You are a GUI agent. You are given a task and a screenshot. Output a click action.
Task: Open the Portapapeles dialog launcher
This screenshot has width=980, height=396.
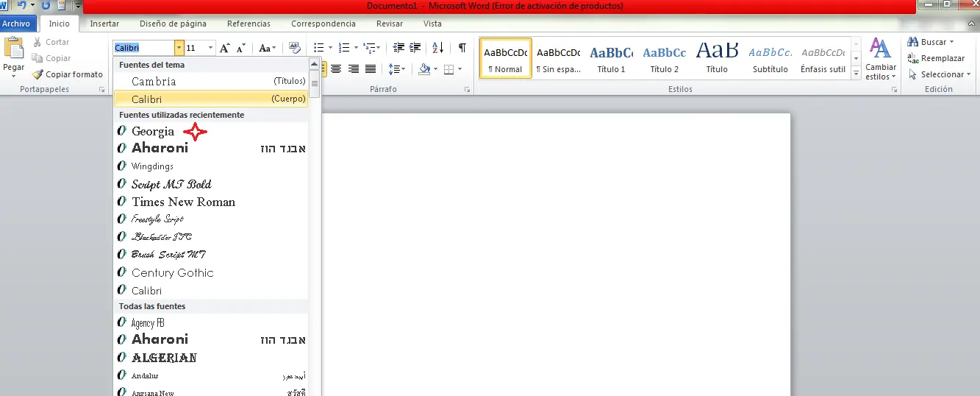(x=101, y=89)
